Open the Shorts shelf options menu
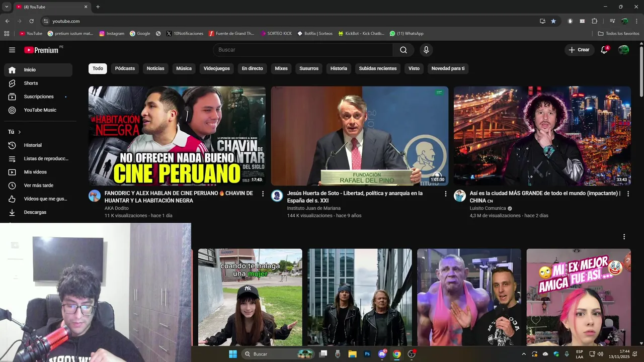644x362 pixels. coord(624,237)
